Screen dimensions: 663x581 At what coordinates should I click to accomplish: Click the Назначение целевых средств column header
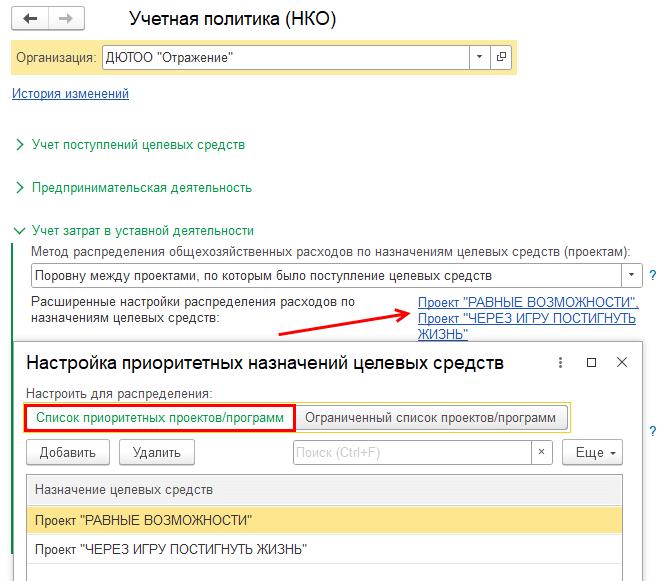click(324, 490)
